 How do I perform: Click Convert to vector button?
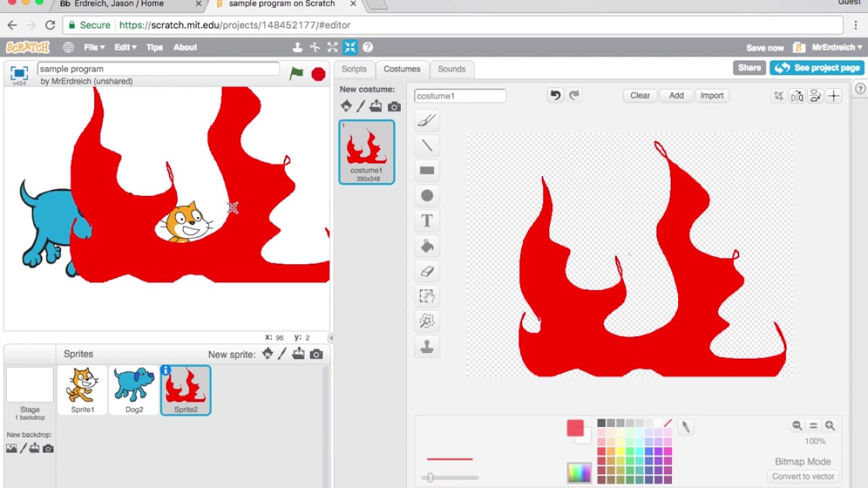[x=804, y=476]
